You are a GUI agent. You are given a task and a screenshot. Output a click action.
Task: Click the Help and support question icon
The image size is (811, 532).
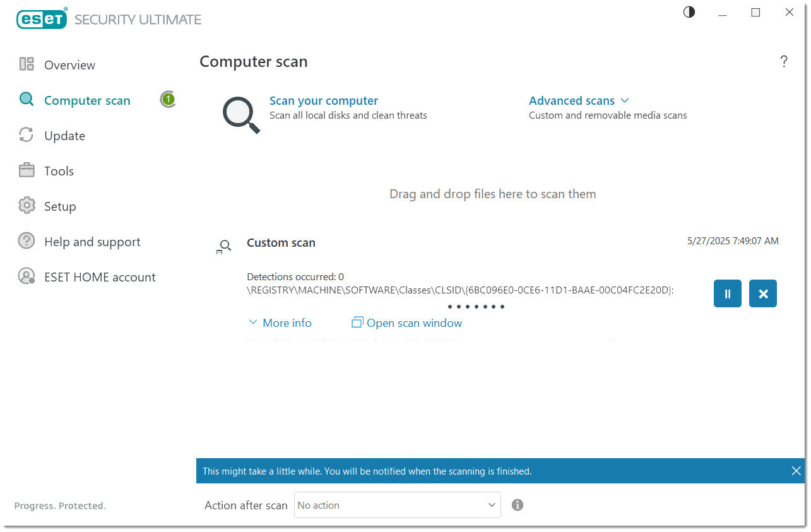tap(27, 241)
